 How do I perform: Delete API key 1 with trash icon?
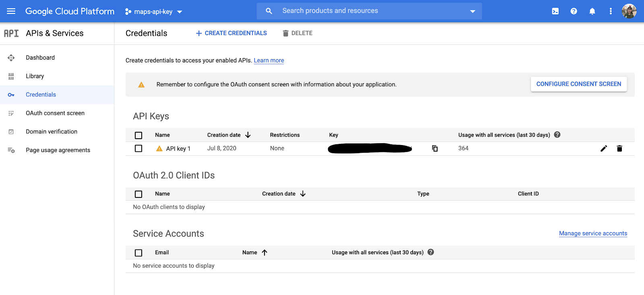pos(619,148)
